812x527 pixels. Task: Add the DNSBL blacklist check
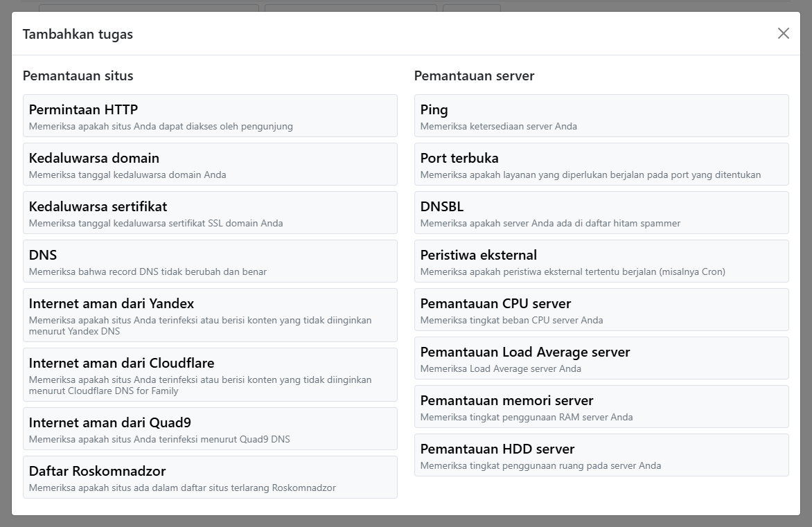[601, 213]
